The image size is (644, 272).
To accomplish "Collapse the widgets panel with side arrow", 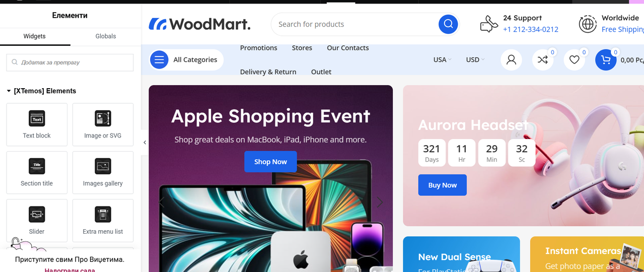I will tap(145, 143).
